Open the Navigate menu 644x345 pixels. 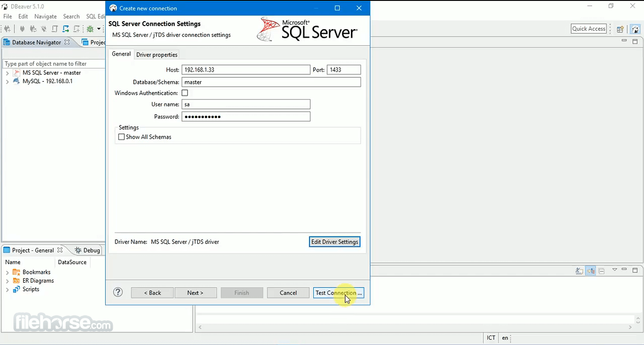tap(46, 17)
